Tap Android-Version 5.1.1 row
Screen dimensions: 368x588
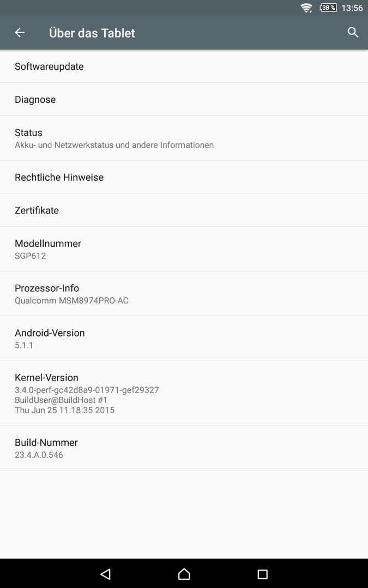(x=184, y=339)
